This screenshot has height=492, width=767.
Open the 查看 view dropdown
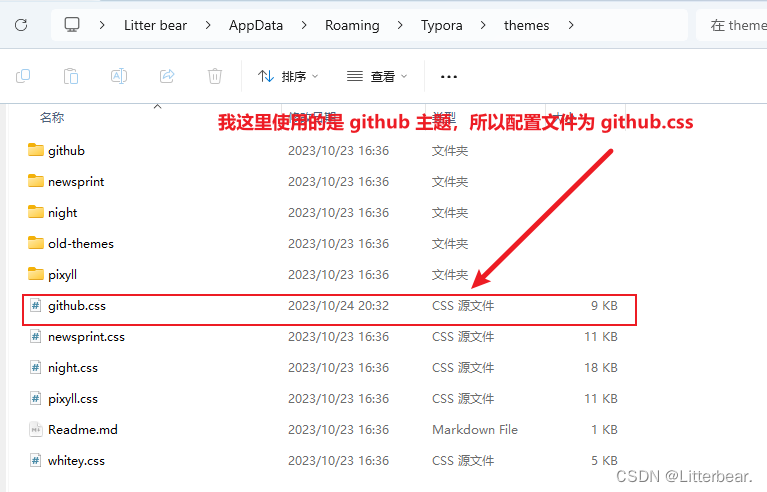coord(377,76)
